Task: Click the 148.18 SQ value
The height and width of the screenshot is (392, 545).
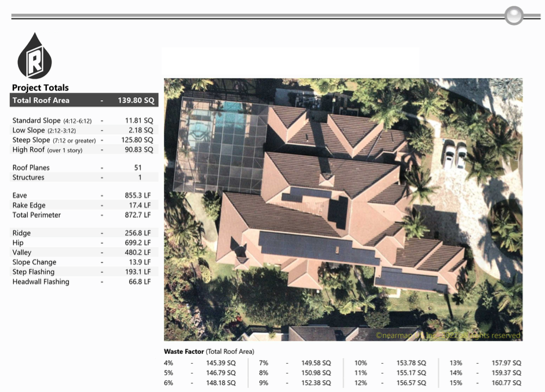Action: click(221, 383)
